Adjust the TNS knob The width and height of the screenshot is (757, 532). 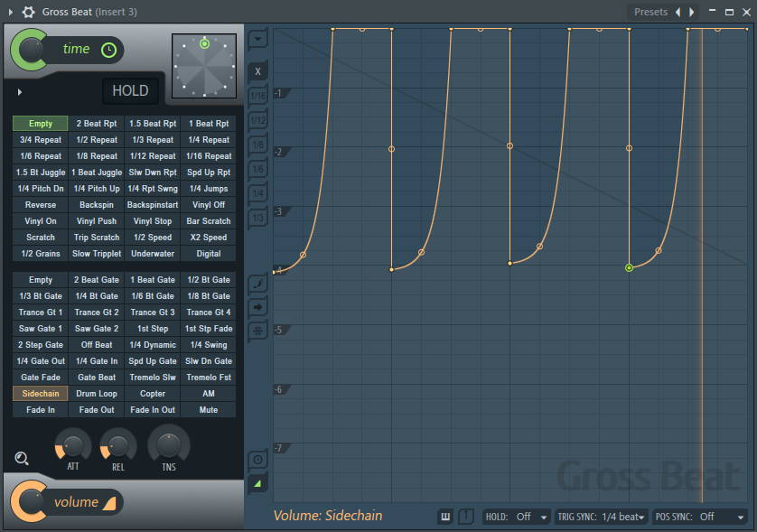pos(169,444)
